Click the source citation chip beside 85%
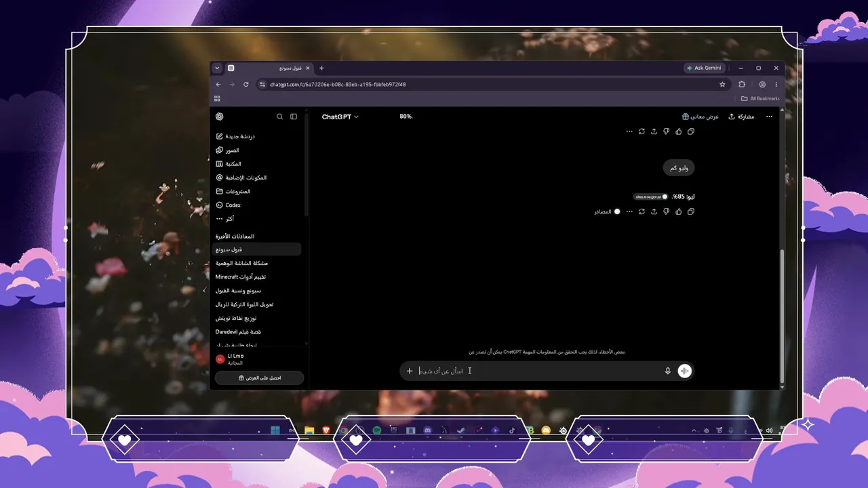Screen dimensions: 868x488 coord(651,197)
